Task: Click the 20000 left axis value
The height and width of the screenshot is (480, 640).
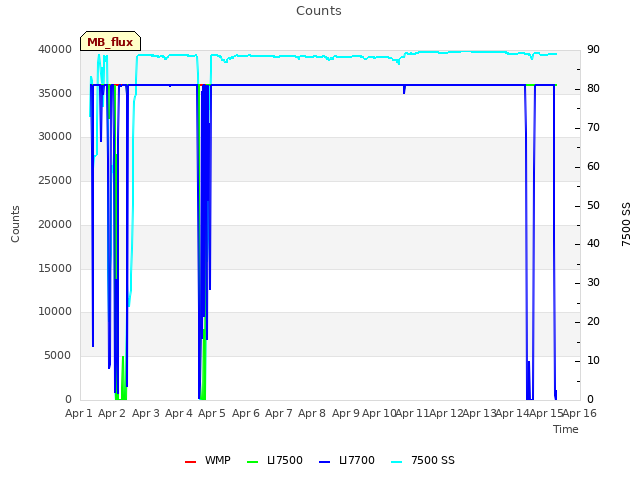Action: click(55, 224)
